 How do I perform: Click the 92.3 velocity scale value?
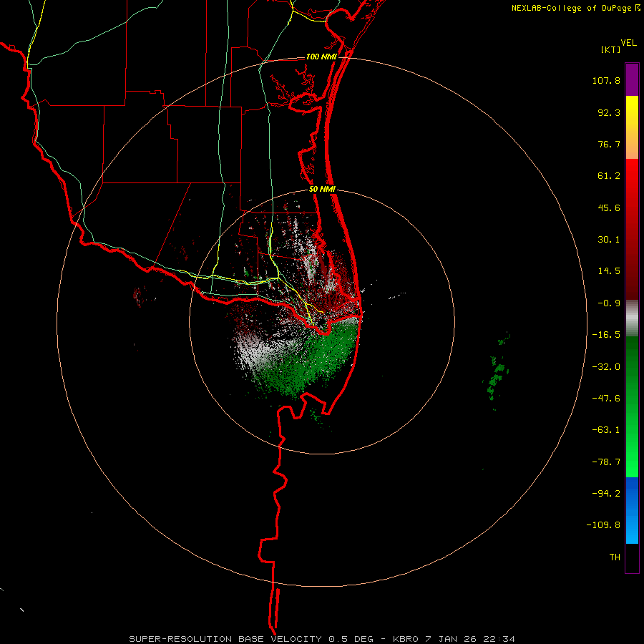tap(609, 112)
